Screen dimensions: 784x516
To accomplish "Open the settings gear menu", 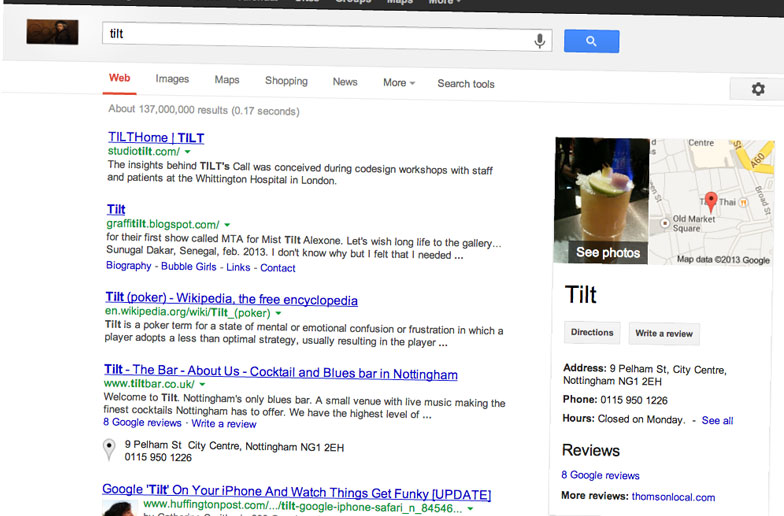I will 757,90.
